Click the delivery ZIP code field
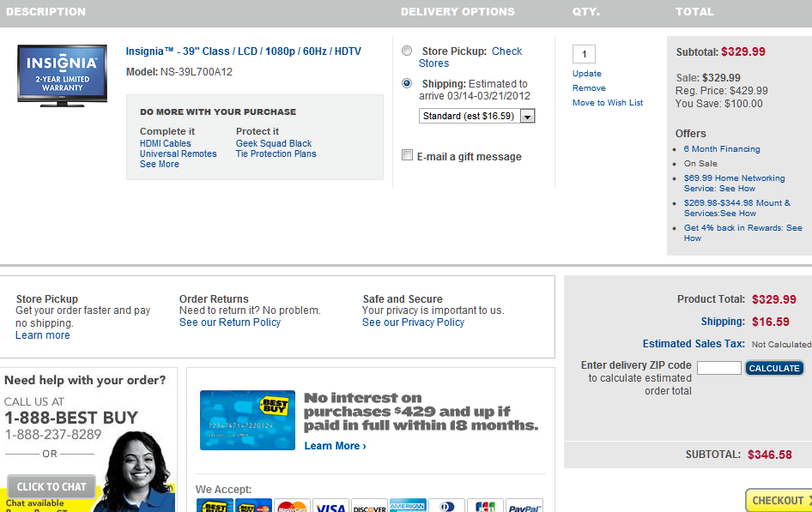Viewport: 812px width, 512px height. 719,368
